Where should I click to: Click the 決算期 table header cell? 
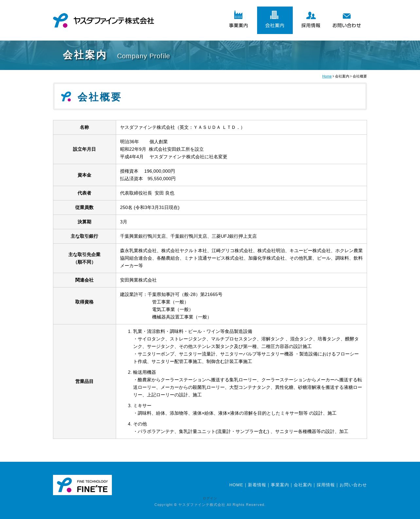pos(84,222)
